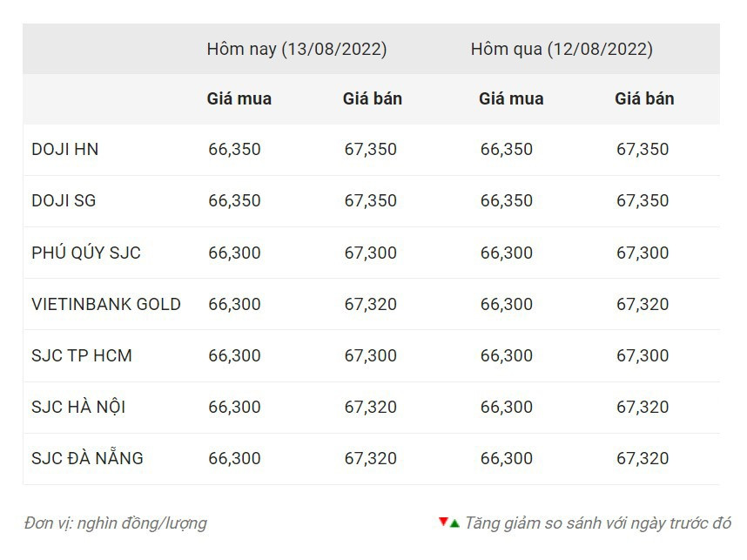Screen dimensions: 747x560
Task: Click yesterday's selling price for SJC ĐÀ NẴNG
Action: (643, 458)
